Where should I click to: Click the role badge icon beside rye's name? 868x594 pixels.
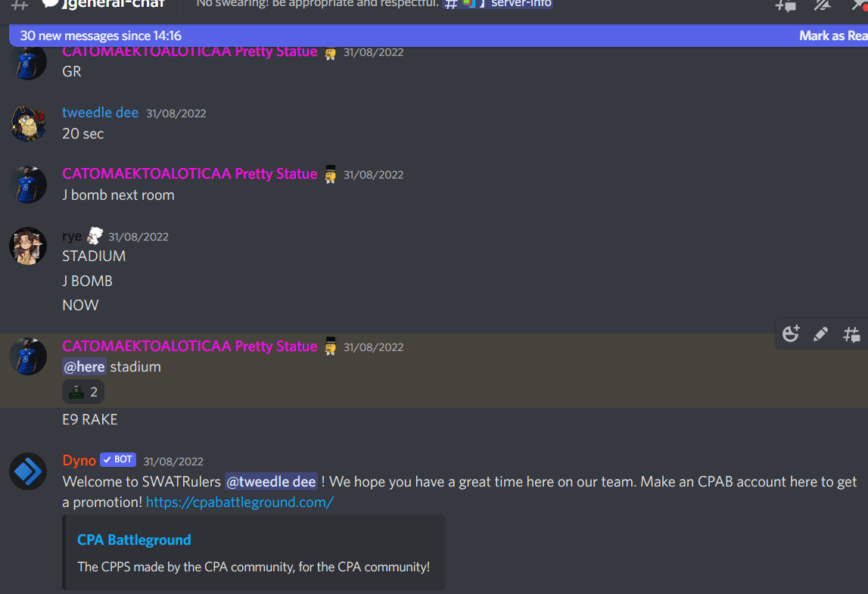tap(95, 236)
